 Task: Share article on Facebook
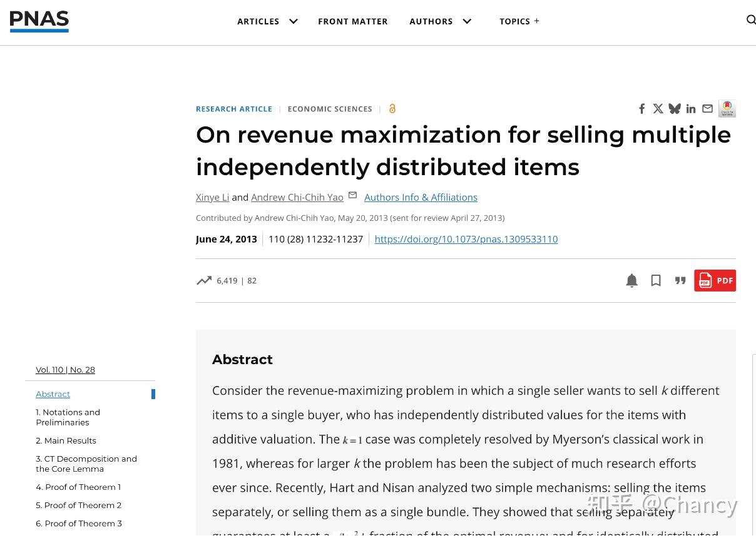[641, 109]
